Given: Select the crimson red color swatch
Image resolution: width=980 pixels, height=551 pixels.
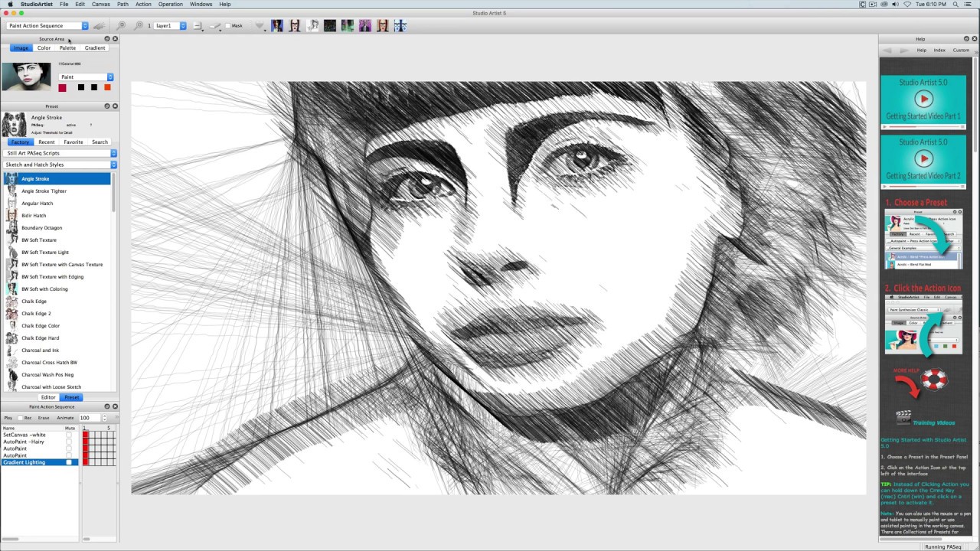Looking at the screenshot, I should 63,87.
